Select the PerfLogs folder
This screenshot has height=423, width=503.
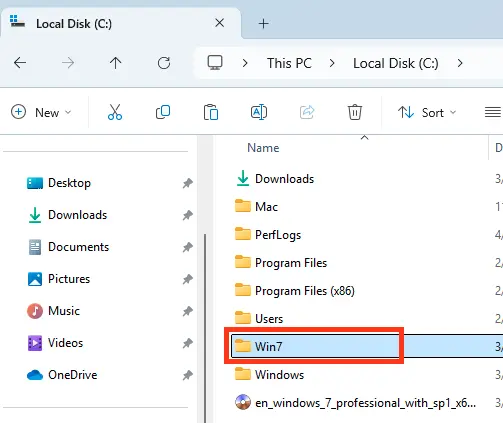pyautogui.click(x=268, y=235)
